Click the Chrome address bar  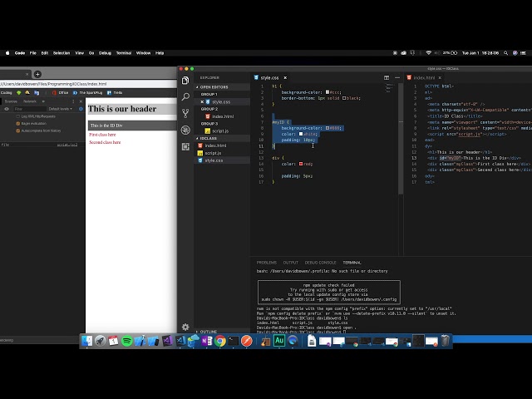click(x=88, y=84)
